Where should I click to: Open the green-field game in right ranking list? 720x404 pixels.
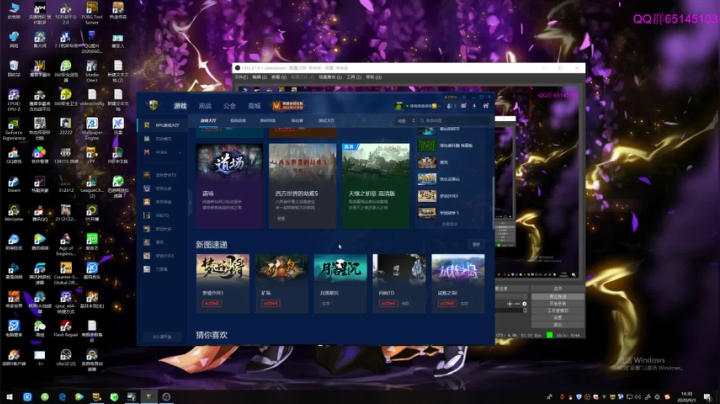tap(427, 146)
